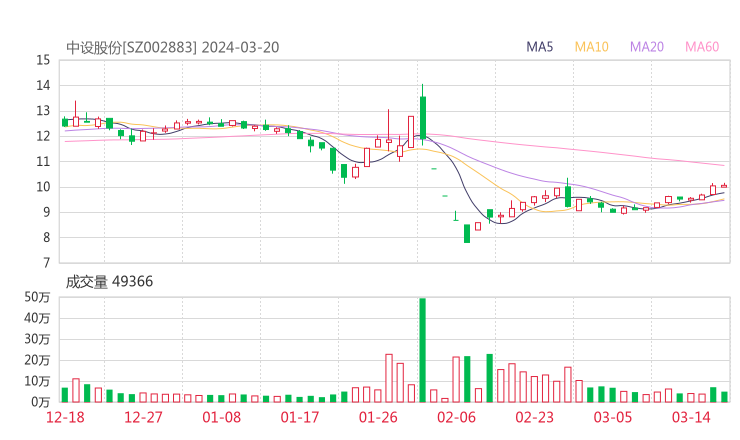This screenshot has height=440, width=740.
Task: Click the 12-27 date axis label
Action: [x=143, y=417]
